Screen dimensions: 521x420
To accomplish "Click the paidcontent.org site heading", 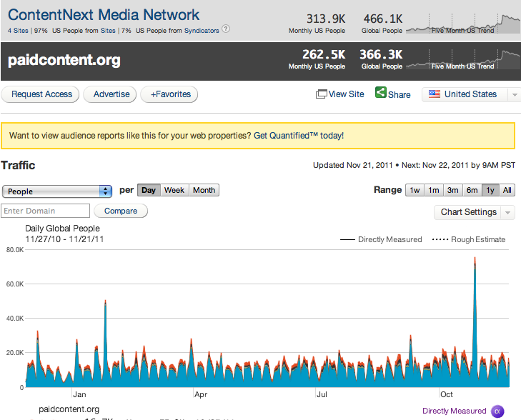I will [64, 60].
